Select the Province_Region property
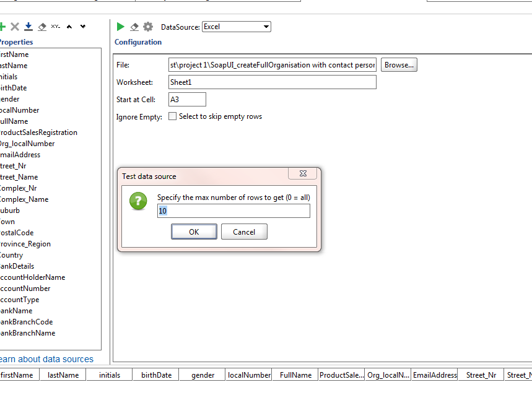Viewport: 532px width, 395px height. point(50,244)
